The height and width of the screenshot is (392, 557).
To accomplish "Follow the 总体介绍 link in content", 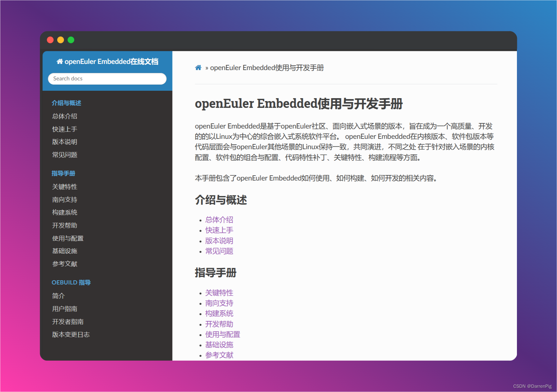I will point(219,220).
